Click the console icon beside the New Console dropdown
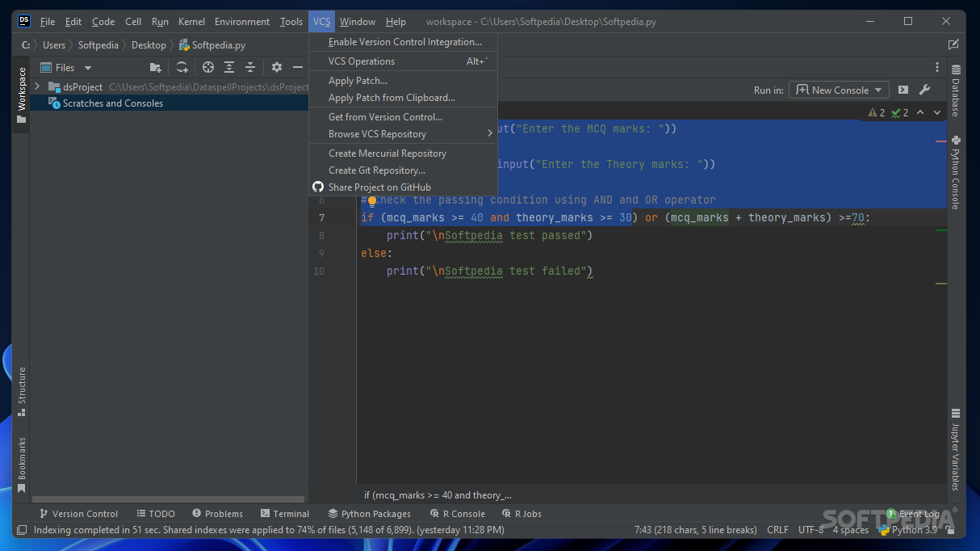Screen dimensions: 980x551 click(x=903, y=90)
